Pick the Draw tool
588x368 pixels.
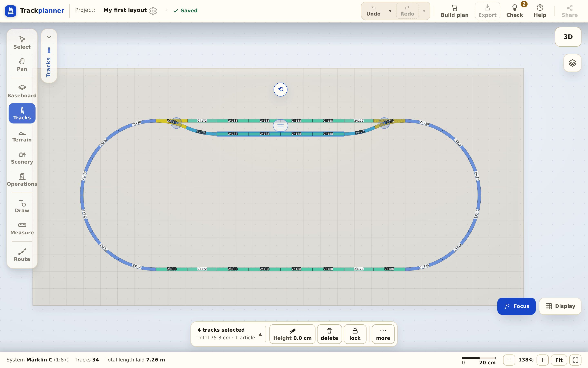click(22, 206)
